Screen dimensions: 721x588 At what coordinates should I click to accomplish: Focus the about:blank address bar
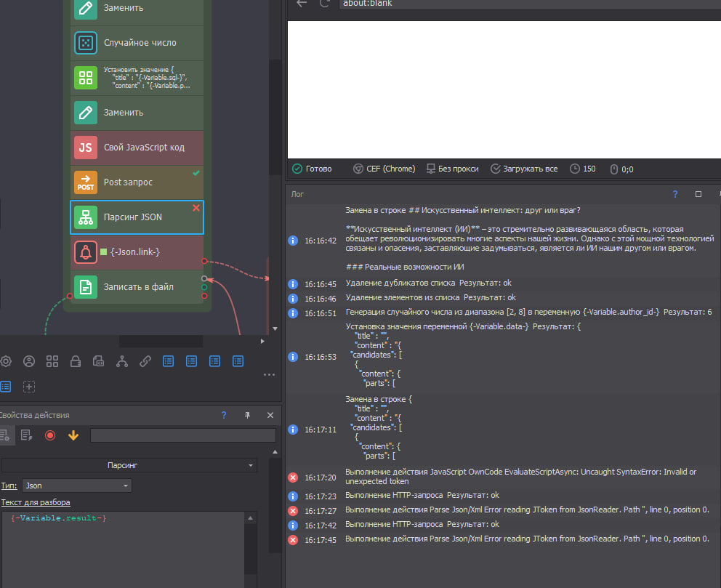click(x=530, y=4)
